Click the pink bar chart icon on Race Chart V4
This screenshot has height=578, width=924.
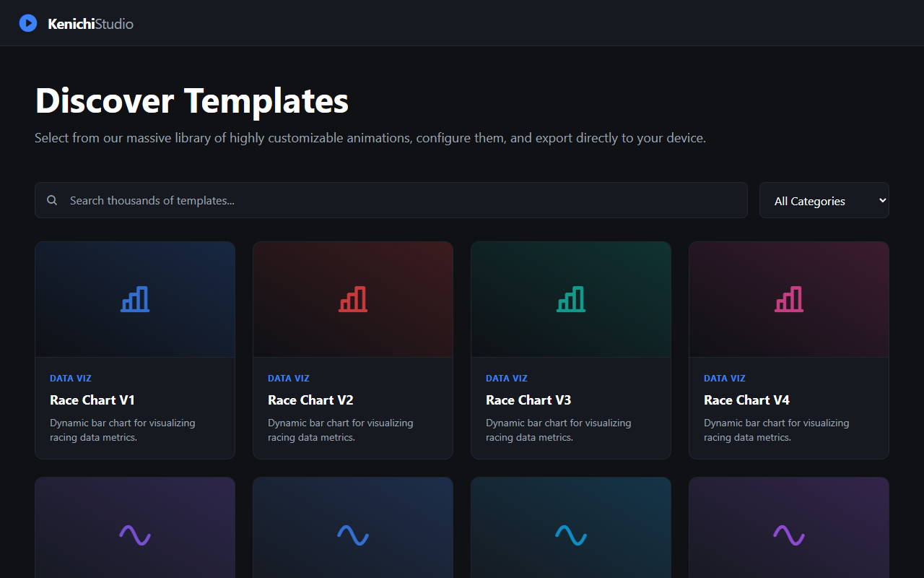tap(788, 298)
